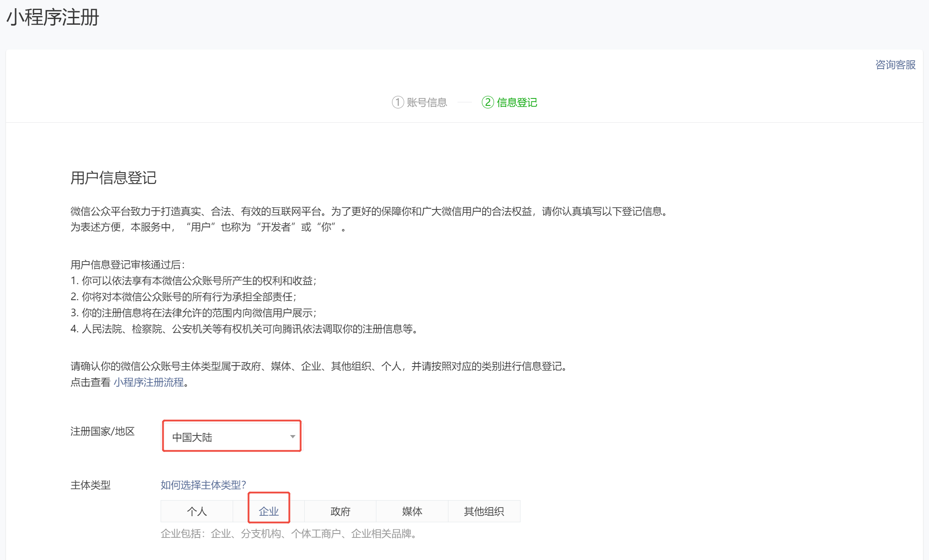Choose 政府 as subject type

pos(340,512)
